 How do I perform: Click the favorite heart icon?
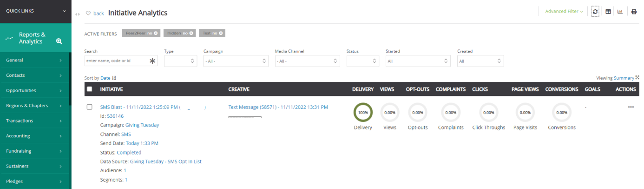tap(88, 13)
